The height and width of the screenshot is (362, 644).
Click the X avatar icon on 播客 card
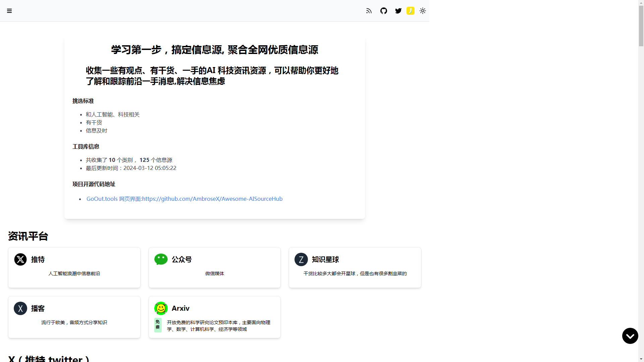20,308
